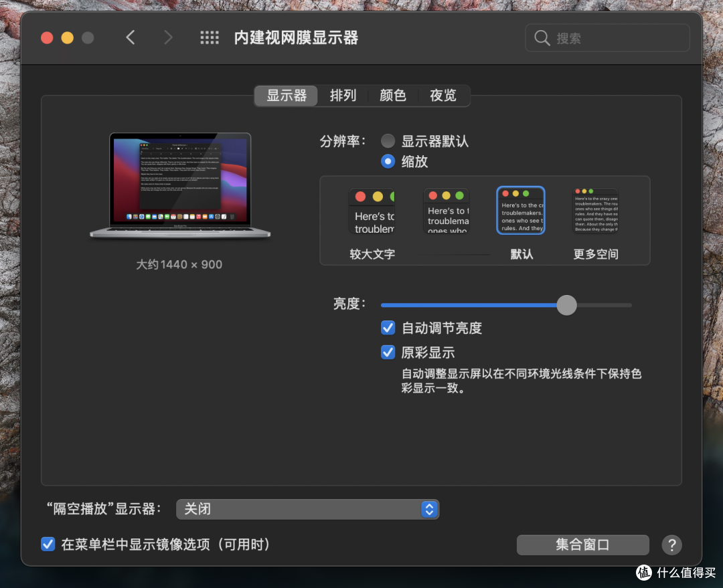
Task: Click the 集合窗口 button
Action: pos(583,545)
